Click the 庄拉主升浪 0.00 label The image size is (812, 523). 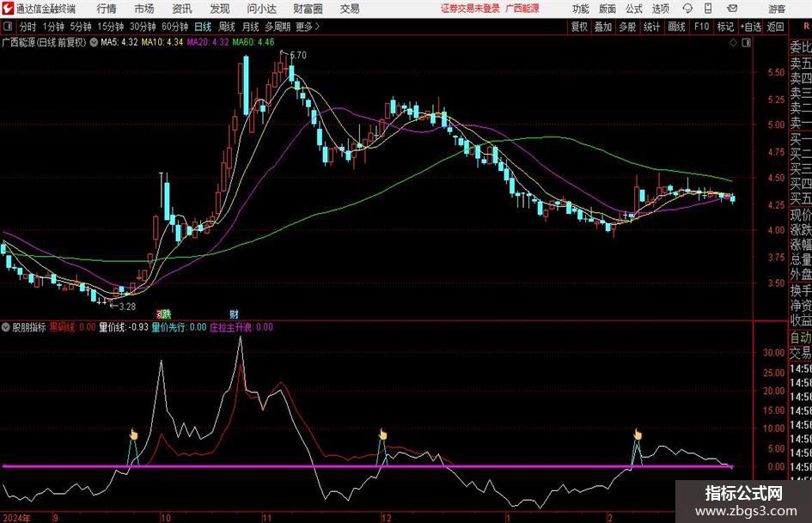(241, 327)
